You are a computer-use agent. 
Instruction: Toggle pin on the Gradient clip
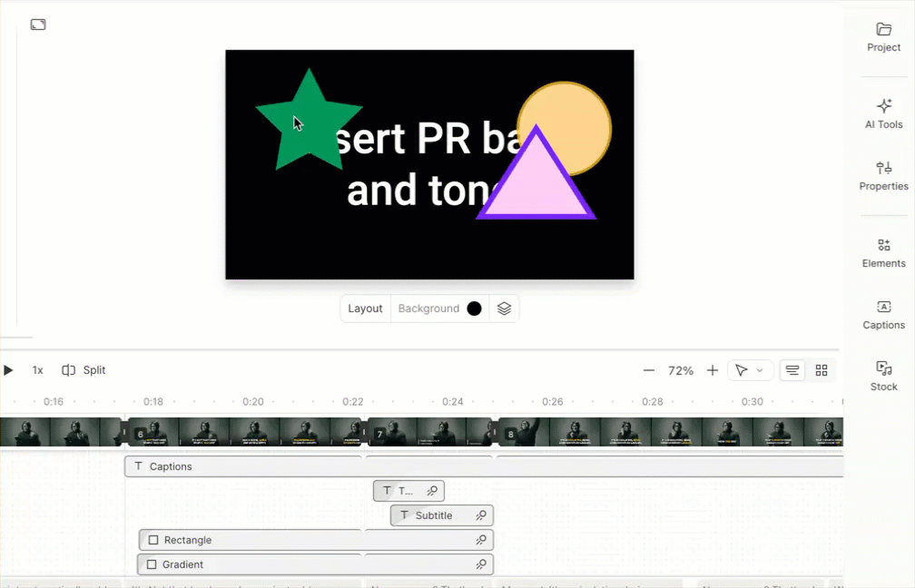tap(481, 564)
